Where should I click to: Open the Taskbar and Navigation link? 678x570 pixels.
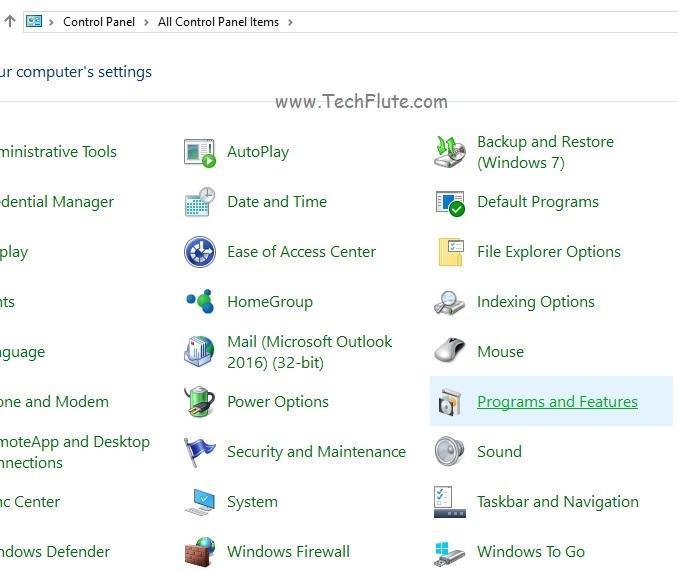click(x=558, y=502)
